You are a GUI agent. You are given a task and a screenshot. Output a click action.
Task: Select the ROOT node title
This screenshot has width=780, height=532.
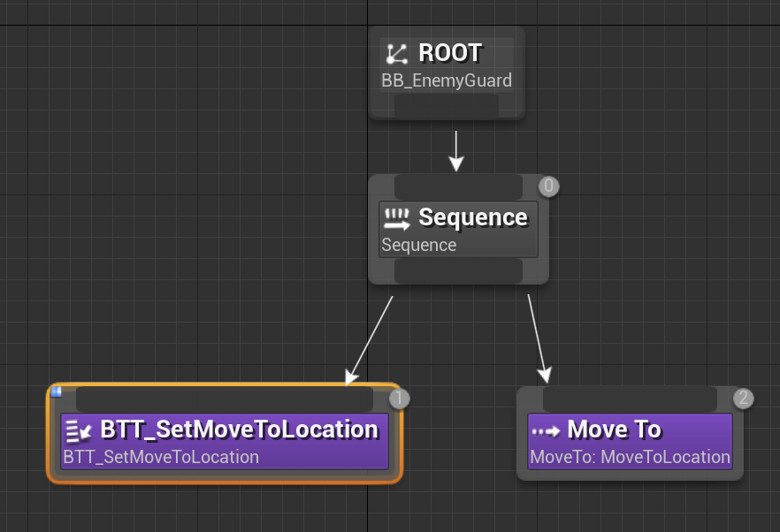point(450,53)
